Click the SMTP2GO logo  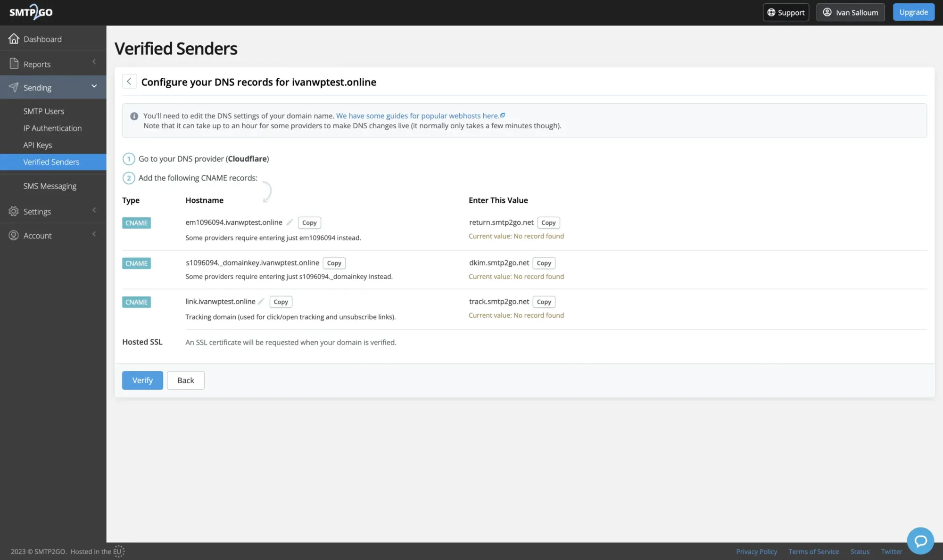click(x=31, y=12)
